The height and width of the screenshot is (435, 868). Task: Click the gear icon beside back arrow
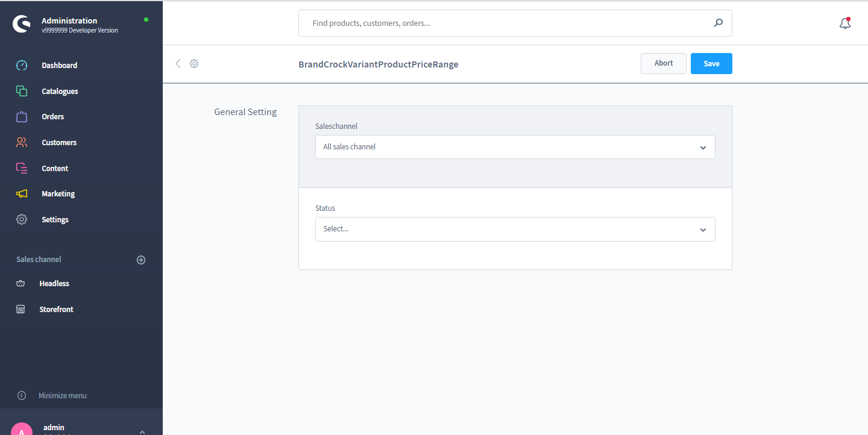[194, 63]
